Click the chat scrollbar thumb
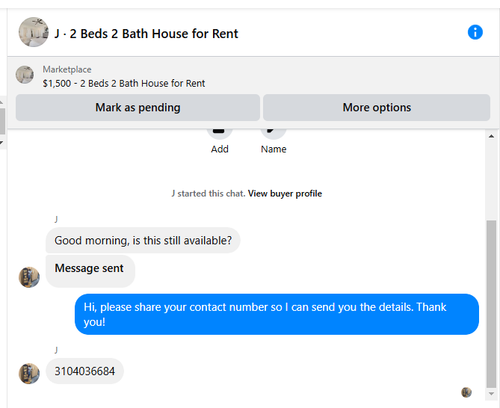Screen dimensions: 500x408 coord(491,304)
